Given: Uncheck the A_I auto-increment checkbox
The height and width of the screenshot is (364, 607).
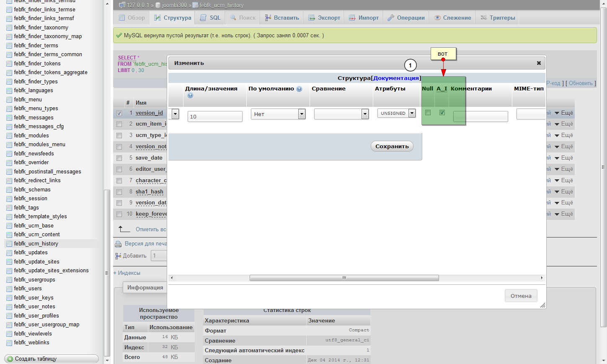Looking at the screenshot, I should tap(442, 113).
